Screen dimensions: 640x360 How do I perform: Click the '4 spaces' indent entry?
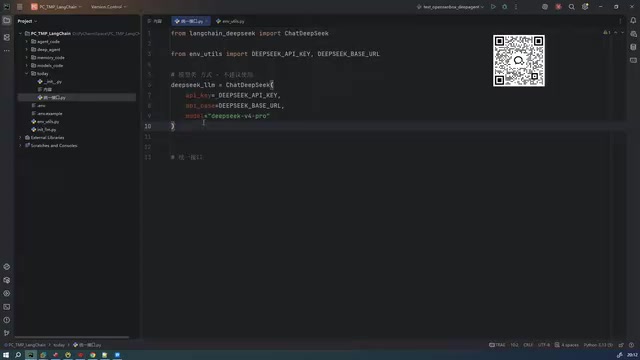click(567, 345)
